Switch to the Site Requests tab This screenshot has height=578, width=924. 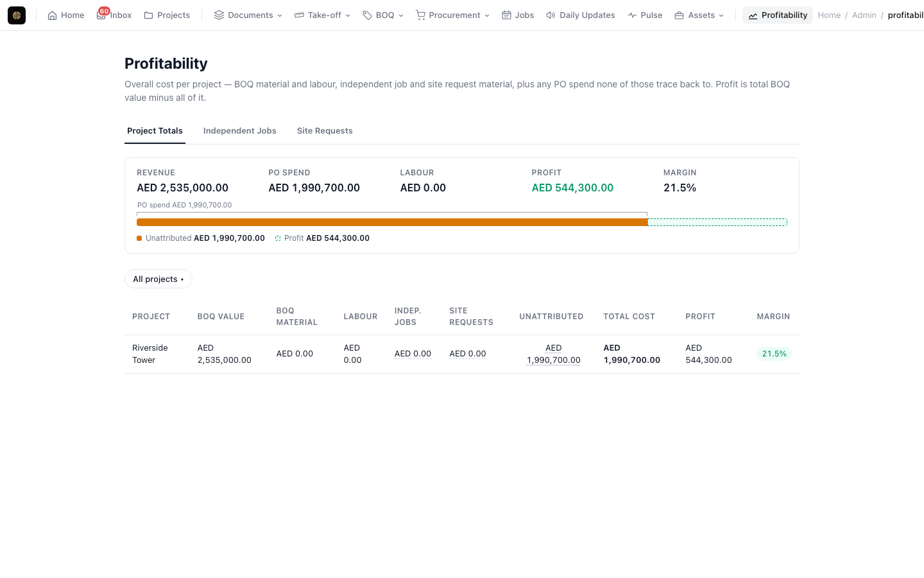[x=325, y=130]
